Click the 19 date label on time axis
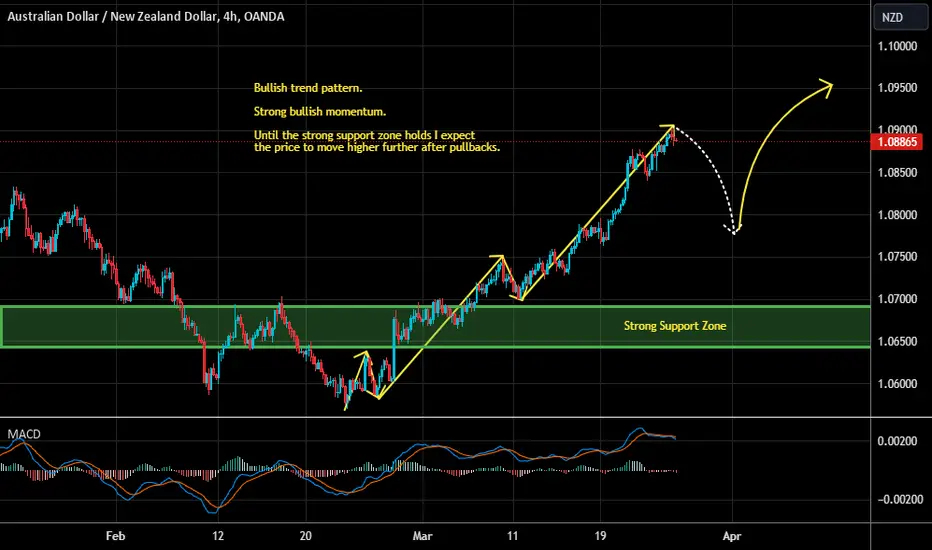The image size is (932, 550). pyautogui.click(x=600, y=536)
